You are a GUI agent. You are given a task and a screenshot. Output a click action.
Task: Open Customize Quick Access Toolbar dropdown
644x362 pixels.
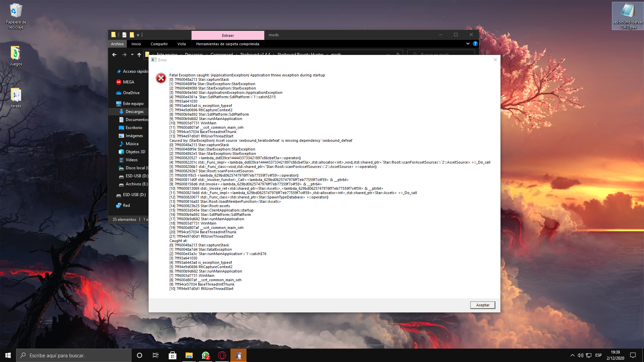pyautogui.click(x=138, y=35)
